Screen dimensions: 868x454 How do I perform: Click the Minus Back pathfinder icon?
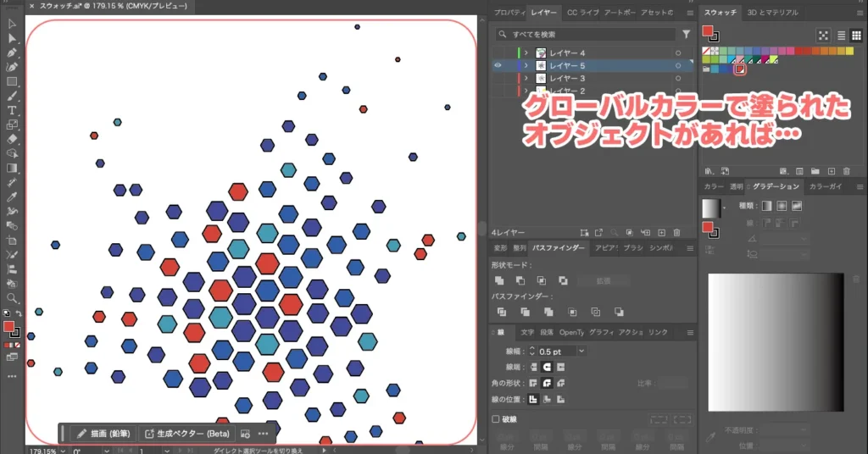(619, 312)
